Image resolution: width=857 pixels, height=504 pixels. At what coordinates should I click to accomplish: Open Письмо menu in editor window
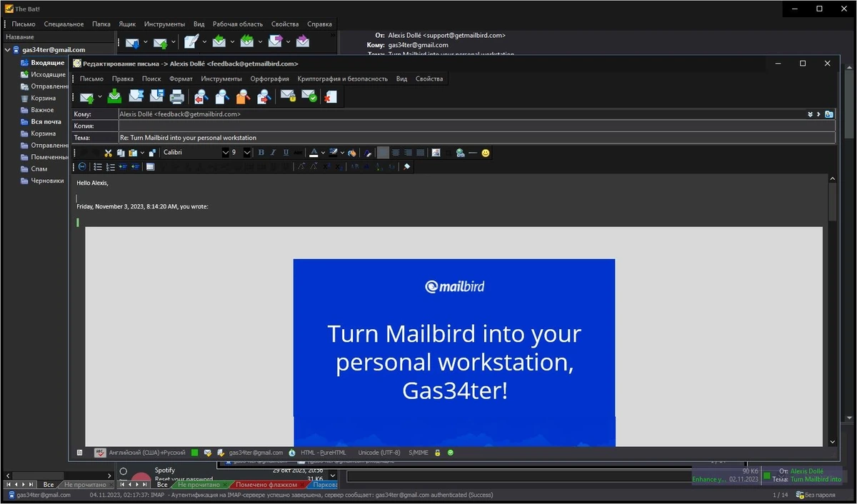point(91,79)
